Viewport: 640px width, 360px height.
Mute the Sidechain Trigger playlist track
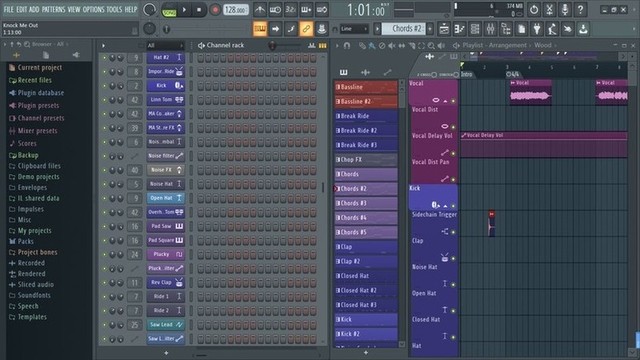(x=453, y=232)
